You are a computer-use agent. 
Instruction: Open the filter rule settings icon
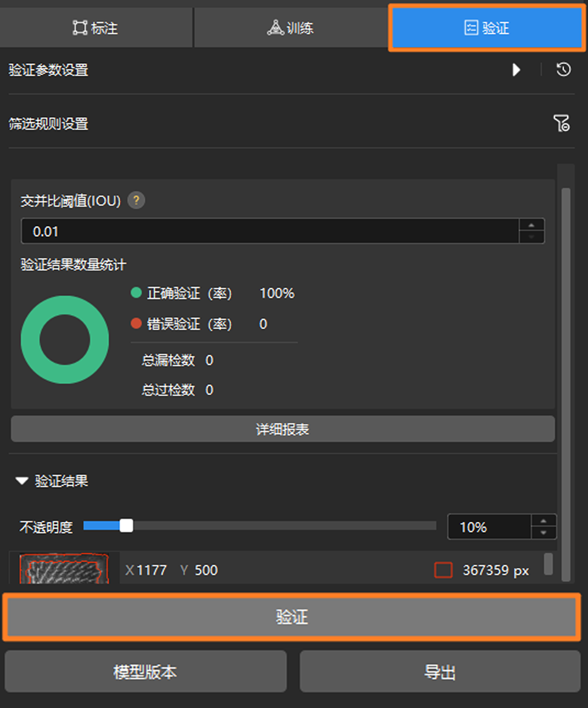tap(562, 123)
